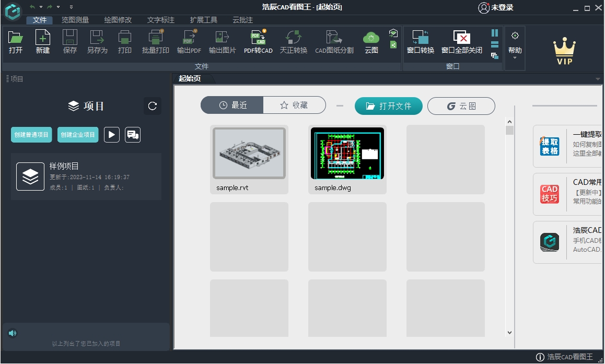Viewport: 605px width, 364px height.
Task: Select the 输出PDF tool
Action: 189,42
